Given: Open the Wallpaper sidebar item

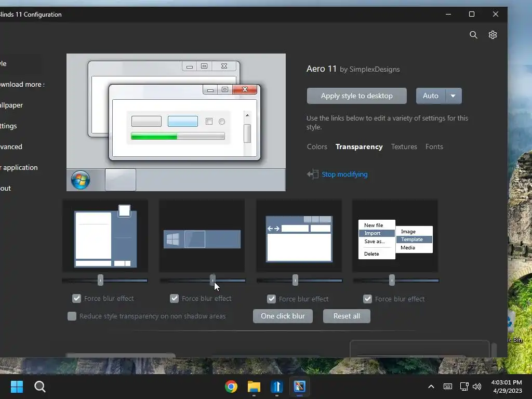Looking at the screenshot, I should [11, 105].
